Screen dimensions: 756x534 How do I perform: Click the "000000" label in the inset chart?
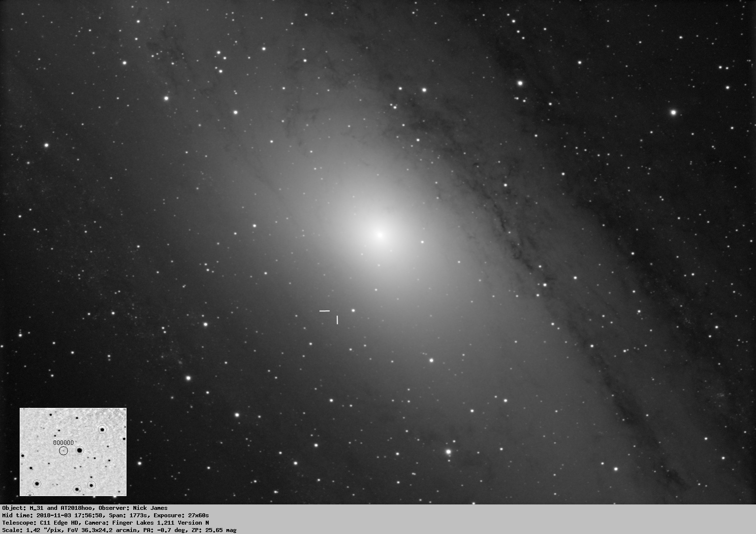63,443
